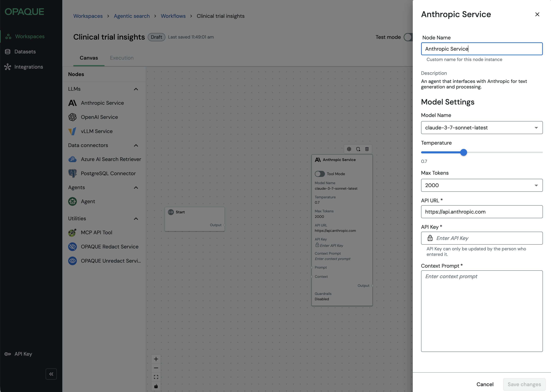Open node settings via gear icon
The height and width of the screenshot is (392, 551).
point(349,149)
